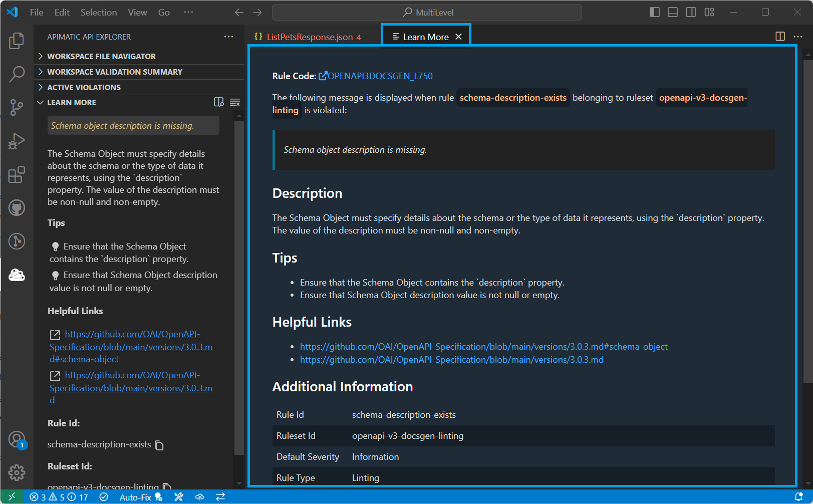Go back with the left arrow

[239, 13]
